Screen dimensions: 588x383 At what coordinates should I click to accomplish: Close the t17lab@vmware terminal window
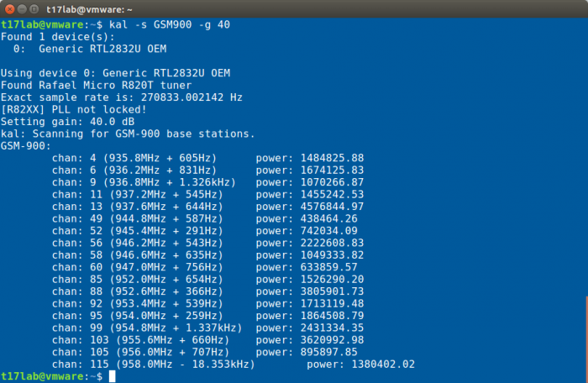(x=10, y=9)
